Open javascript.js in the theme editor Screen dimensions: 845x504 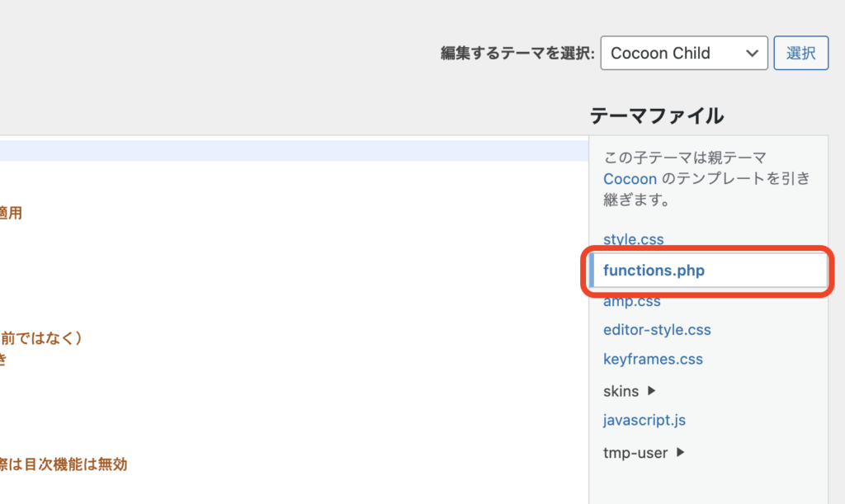click(644, 419)
